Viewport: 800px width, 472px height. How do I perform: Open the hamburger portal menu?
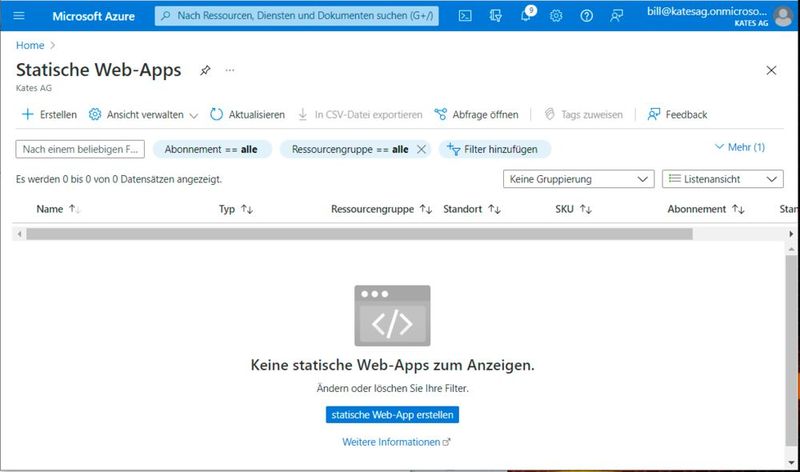click(19, 16)
